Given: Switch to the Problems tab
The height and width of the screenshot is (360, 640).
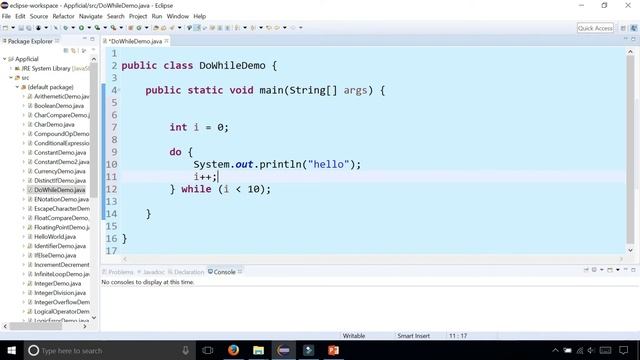Looking at the screenshot, I should tap(118, 272).
